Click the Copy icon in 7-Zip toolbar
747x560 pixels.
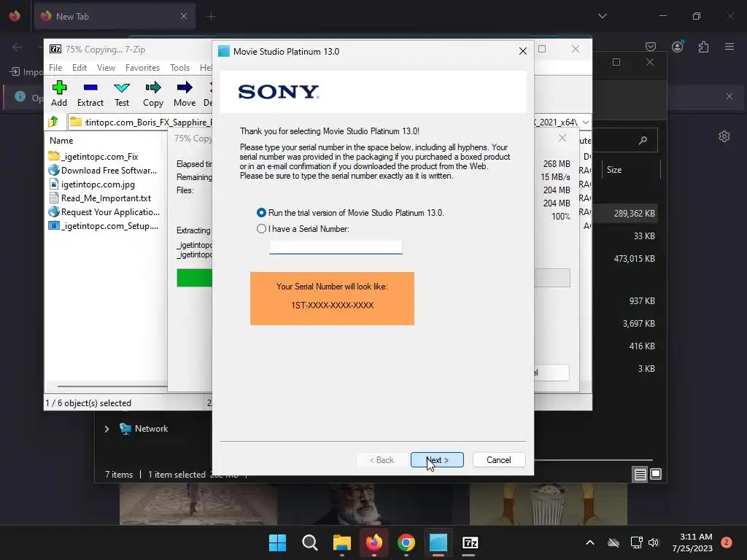click(153, 93)
